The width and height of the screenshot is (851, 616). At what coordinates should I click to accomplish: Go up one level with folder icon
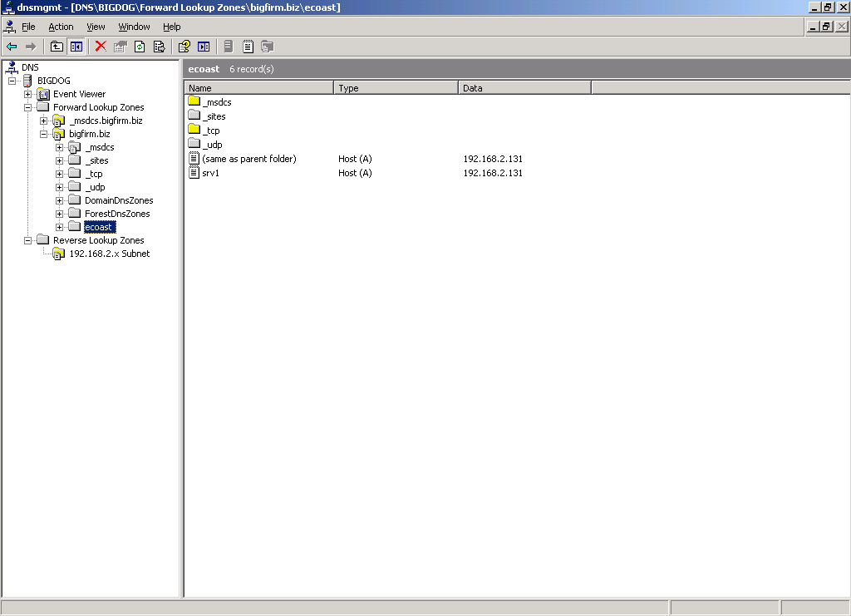point(57,47)
